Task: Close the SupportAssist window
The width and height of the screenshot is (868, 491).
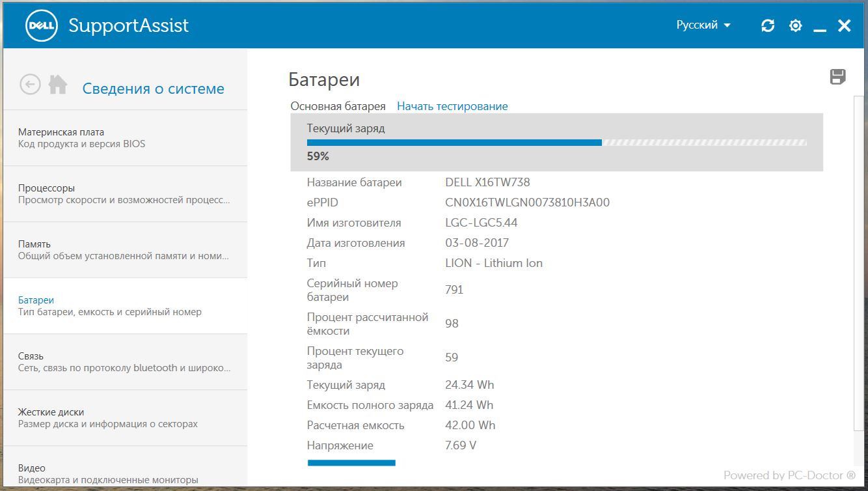Action: [844, 25]
